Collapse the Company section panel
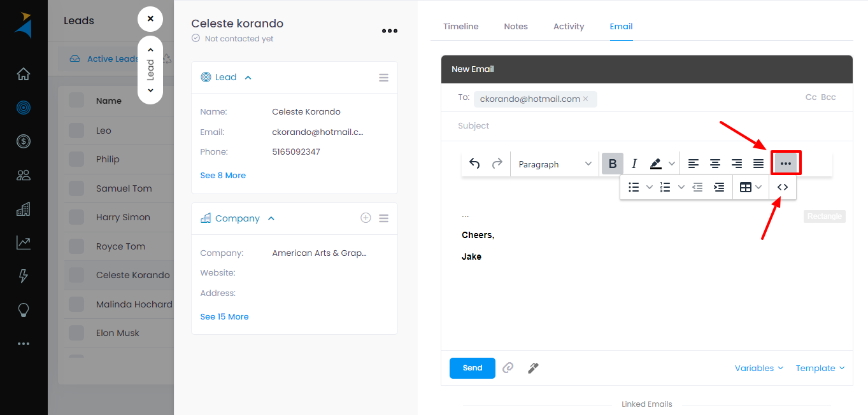This screenshot has width=868, height=415. coord(271,218)
